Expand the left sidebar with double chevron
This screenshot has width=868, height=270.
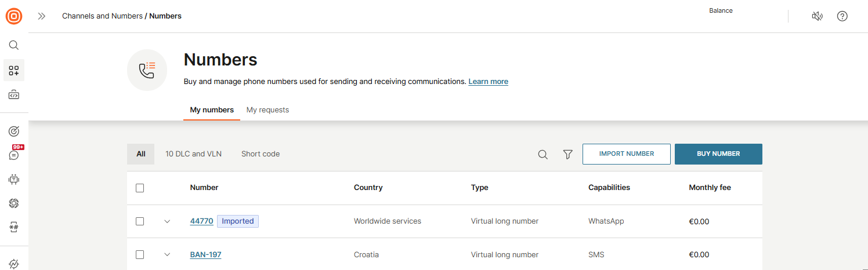[42, 16]
